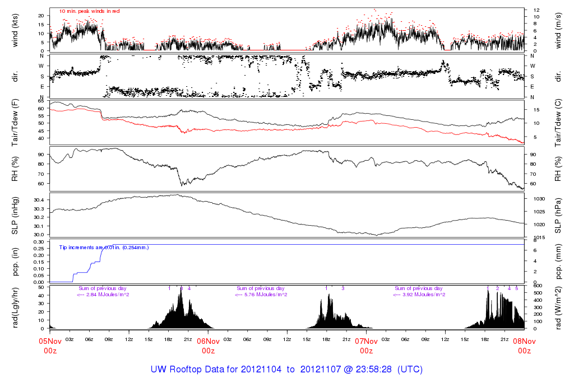Image resolution: width=574 pixels, height=392 pixels.
Task: Click the UW Rooftop Data chart title
Action: [x=286, y=370]
